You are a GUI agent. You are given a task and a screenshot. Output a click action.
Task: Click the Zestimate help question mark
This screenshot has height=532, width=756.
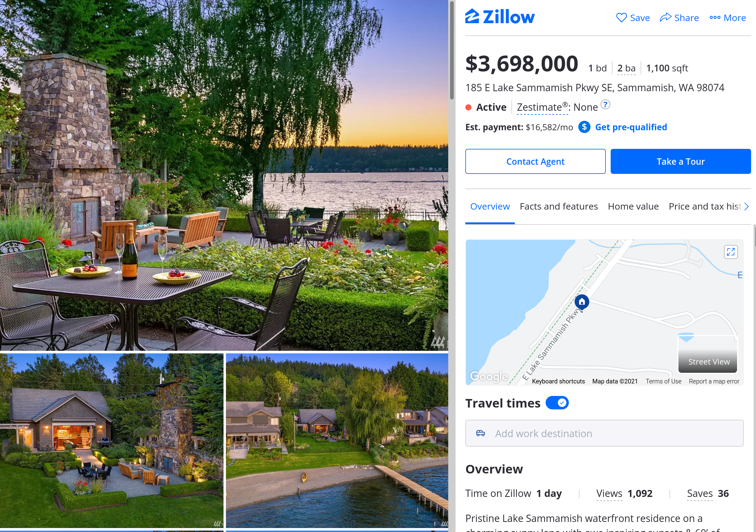point(605,104)
